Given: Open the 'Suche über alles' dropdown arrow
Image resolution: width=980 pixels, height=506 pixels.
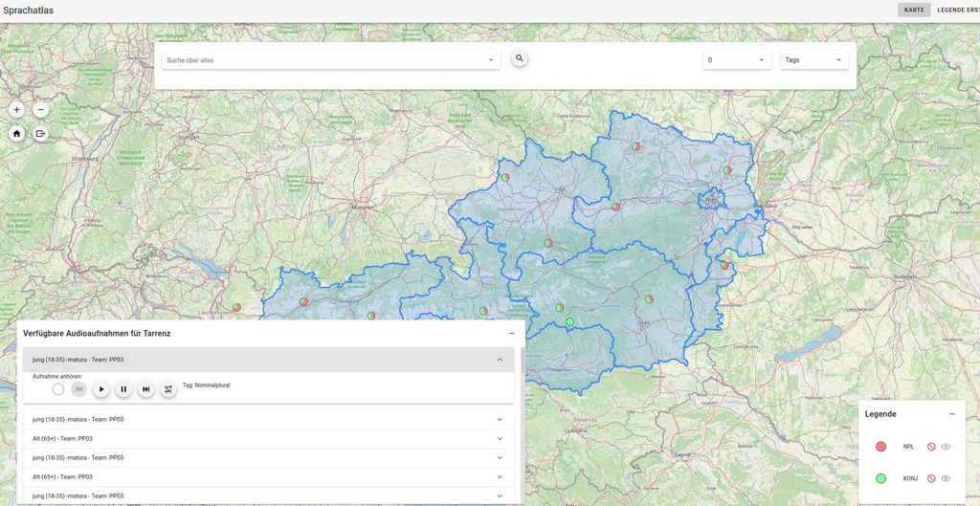Looking at the screenshot, I should pyautogui.click(x=491, y=60).
